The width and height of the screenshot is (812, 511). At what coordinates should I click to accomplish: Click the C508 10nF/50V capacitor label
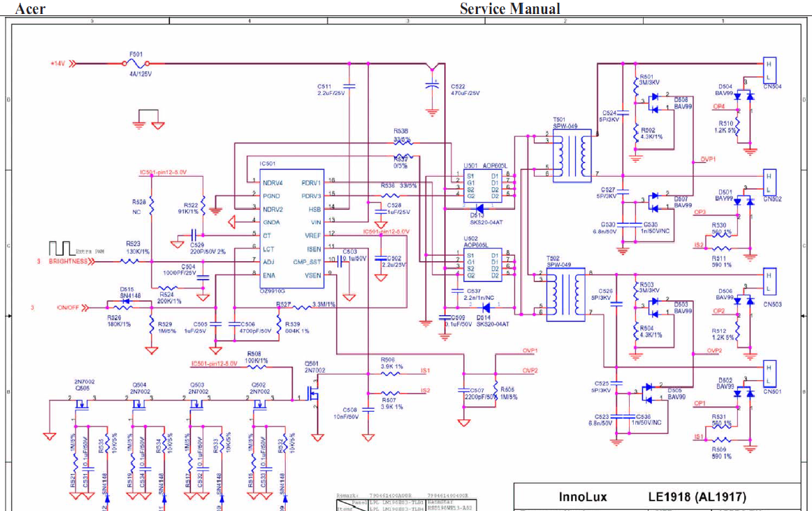(x=347, y=413)
